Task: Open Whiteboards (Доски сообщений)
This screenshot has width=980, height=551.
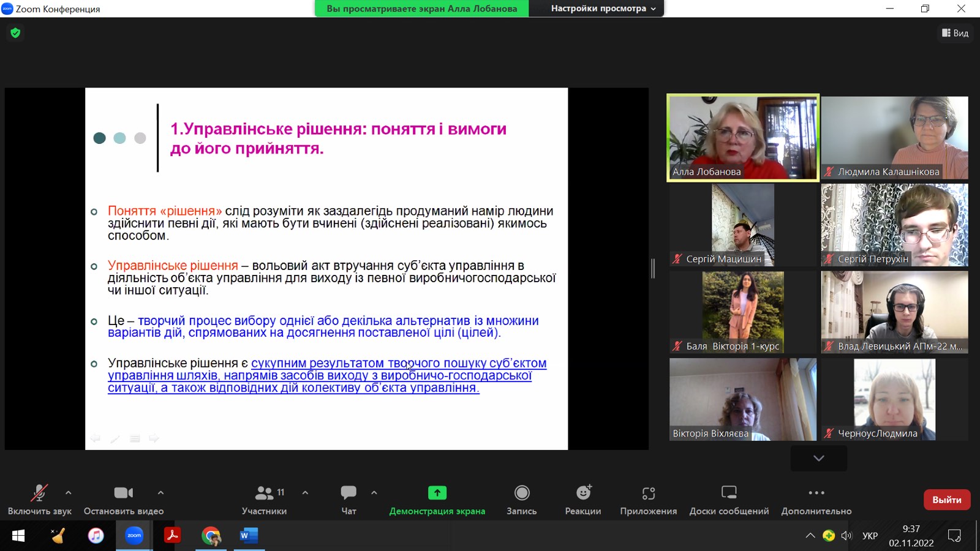Action: click(729, 499)
